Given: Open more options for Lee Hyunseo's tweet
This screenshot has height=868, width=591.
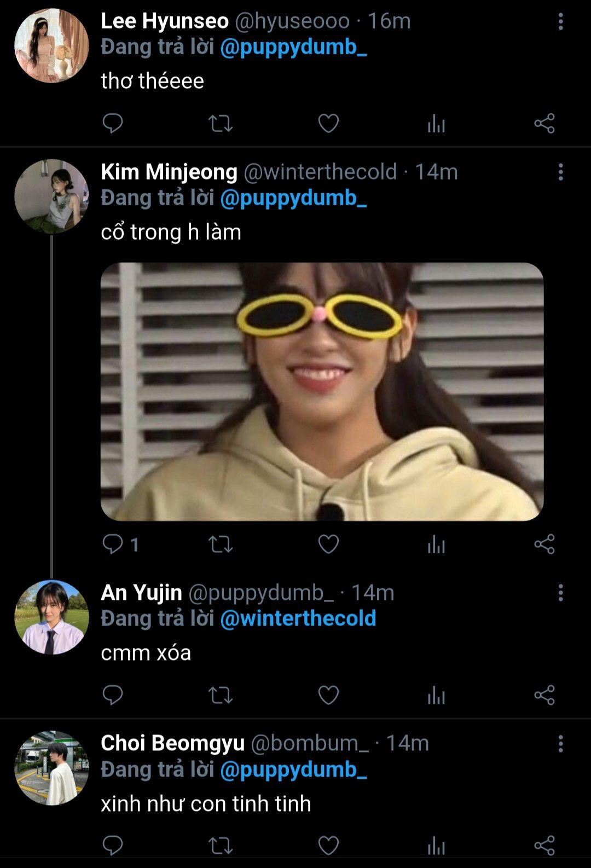Looking at the screenshot, I should [x=560, y=22].
